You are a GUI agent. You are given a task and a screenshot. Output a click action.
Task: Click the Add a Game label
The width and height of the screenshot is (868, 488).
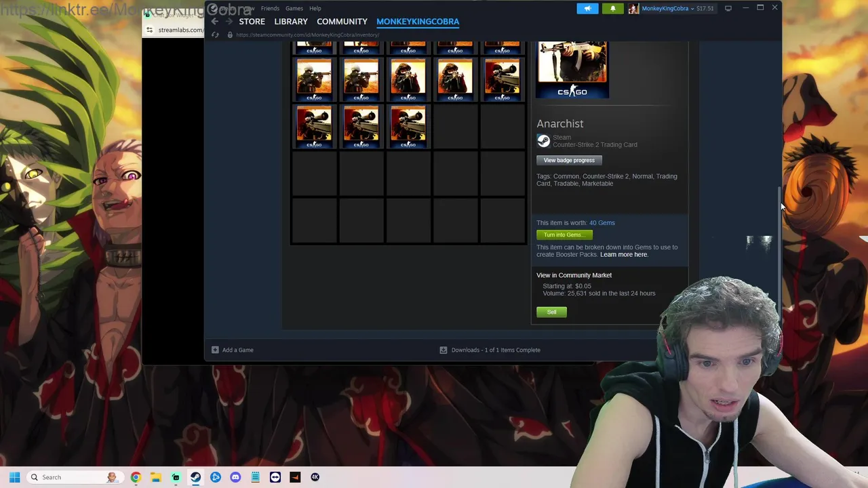click(x=237, y=350)
